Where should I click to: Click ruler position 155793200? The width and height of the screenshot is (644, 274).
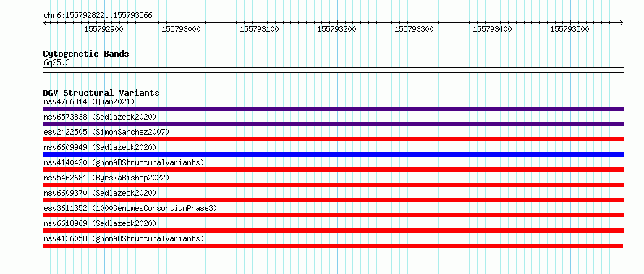pyautogui.click(x=336, y=29)
